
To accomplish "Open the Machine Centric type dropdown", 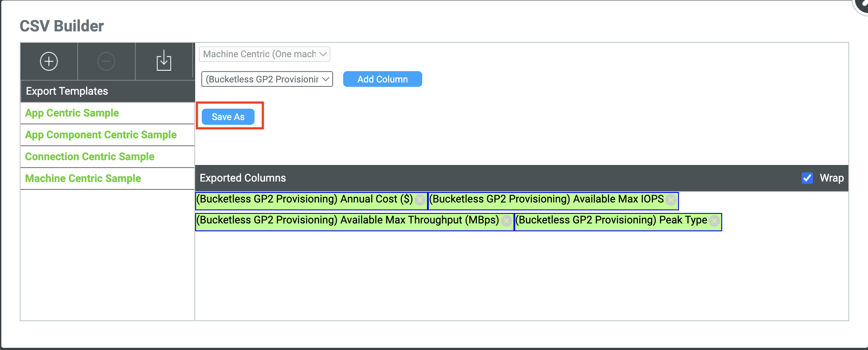I will (264, 54).
